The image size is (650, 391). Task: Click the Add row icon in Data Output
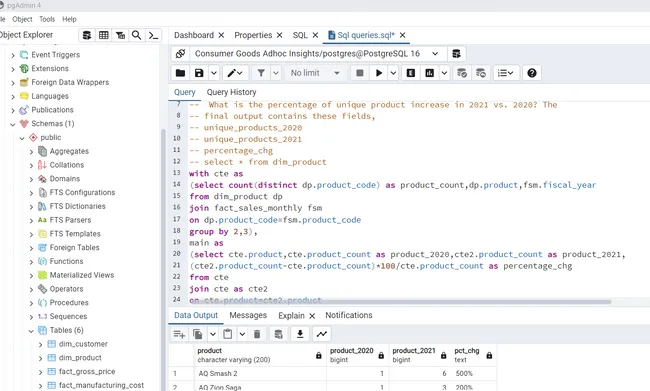pyautogui.click(x=179, y=334)
